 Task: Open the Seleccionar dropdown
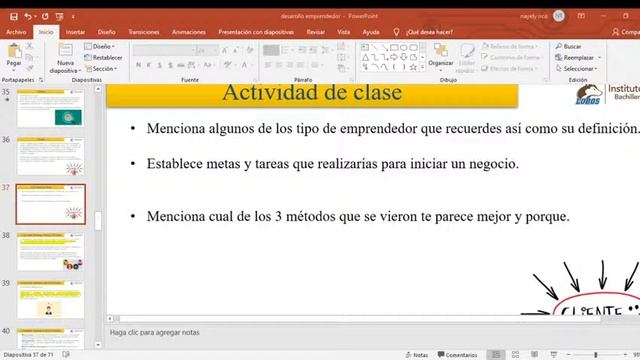point(576,69)
